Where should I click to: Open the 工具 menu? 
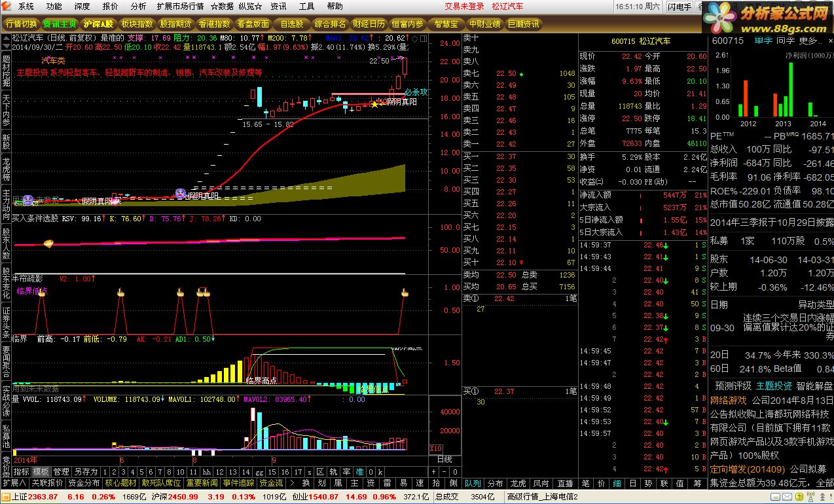306,7
